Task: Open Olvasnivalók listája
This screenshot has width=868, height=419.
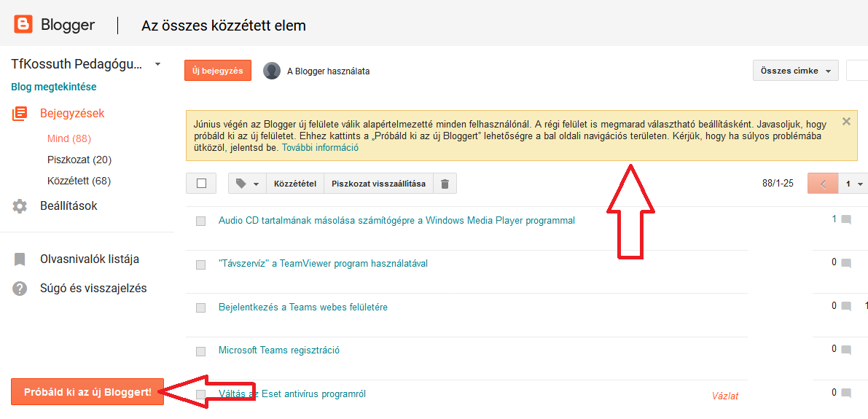Action: (x=90, y=259)
